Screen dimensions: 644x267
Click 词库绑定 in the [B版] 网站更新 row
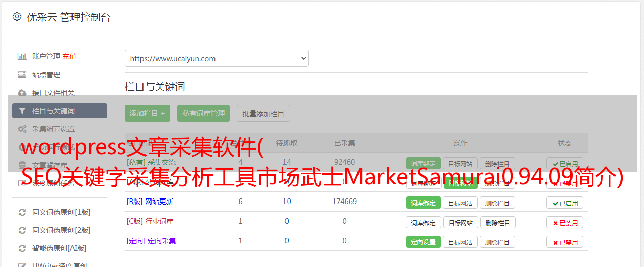(423, 203)
